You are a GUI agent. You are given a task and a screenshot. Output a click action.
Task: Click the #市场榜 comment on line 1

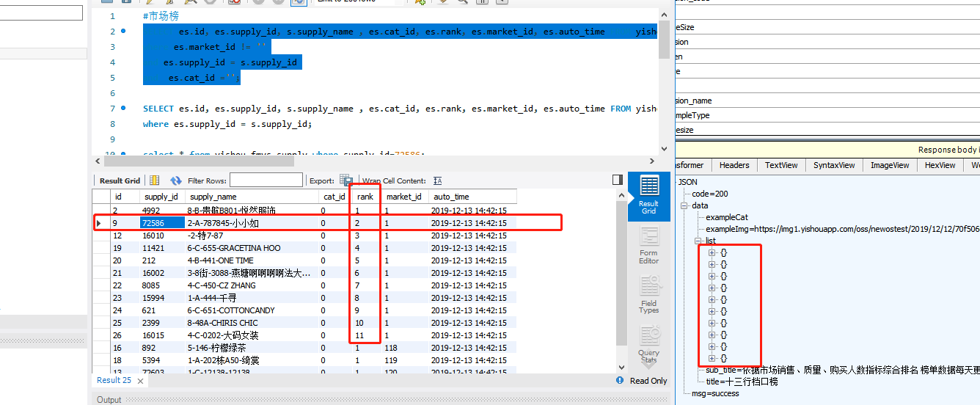(x=161, y=16)
